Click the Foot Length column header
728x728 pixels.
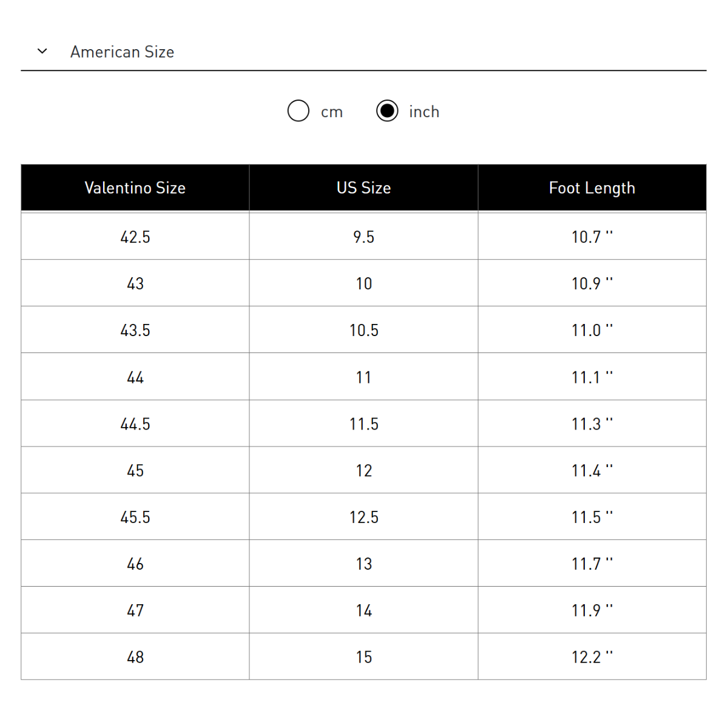(592, 188)
